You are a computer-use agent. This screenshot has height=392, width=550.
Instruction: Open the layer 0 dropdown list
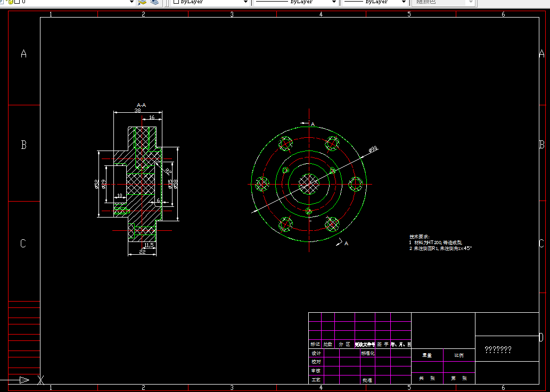pos(132,2)
